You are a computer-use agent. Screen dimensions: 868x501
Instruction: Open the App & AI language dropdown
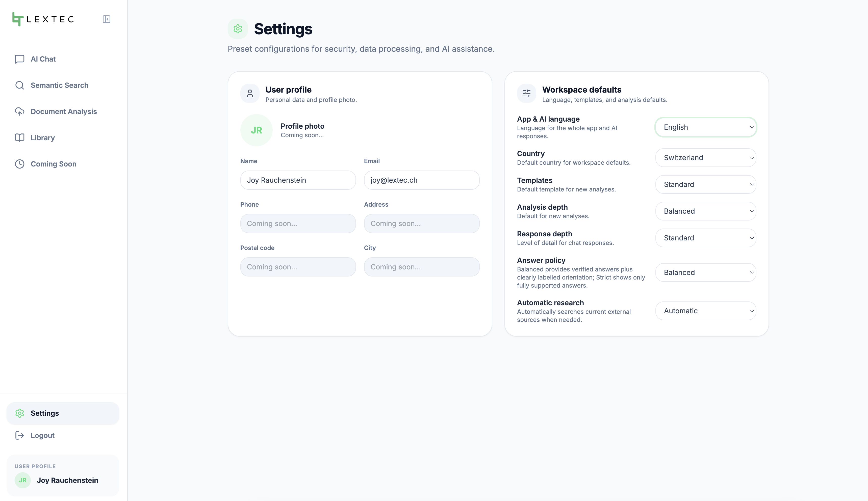[x=705, y=127]
